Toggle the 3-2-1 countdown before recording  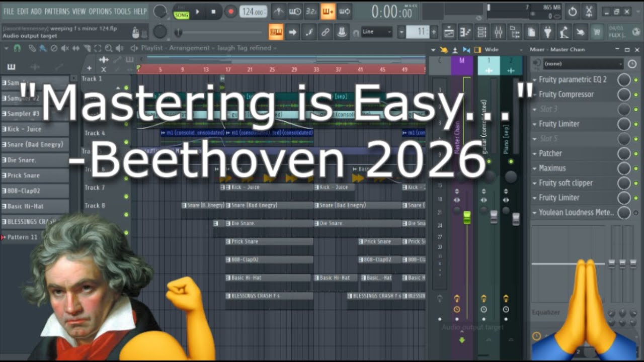click(x=311, y=11)
